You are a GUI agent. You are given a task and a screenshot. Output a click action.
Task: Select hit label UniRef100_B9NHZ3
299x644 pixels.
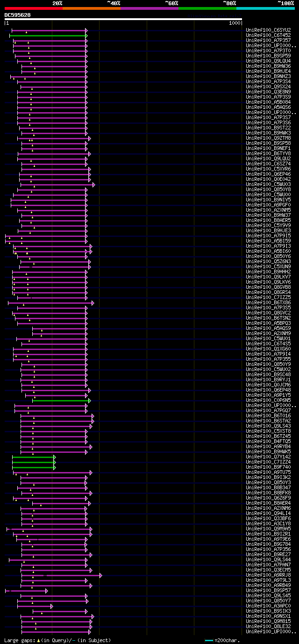(268, 76)
